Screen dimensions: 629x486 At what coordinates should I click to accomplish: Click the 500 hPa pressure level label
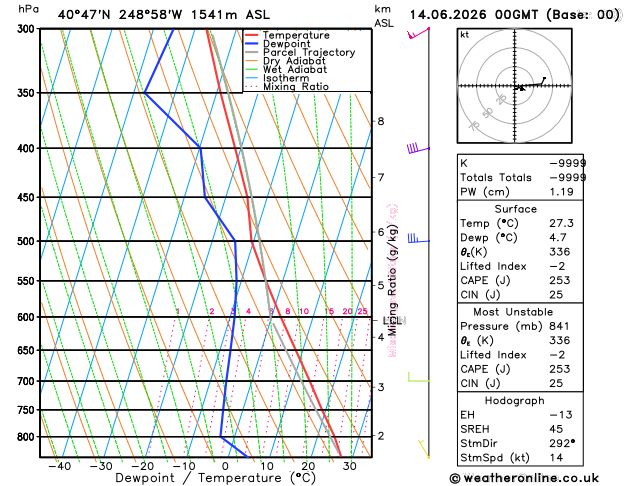coord(28,241)
